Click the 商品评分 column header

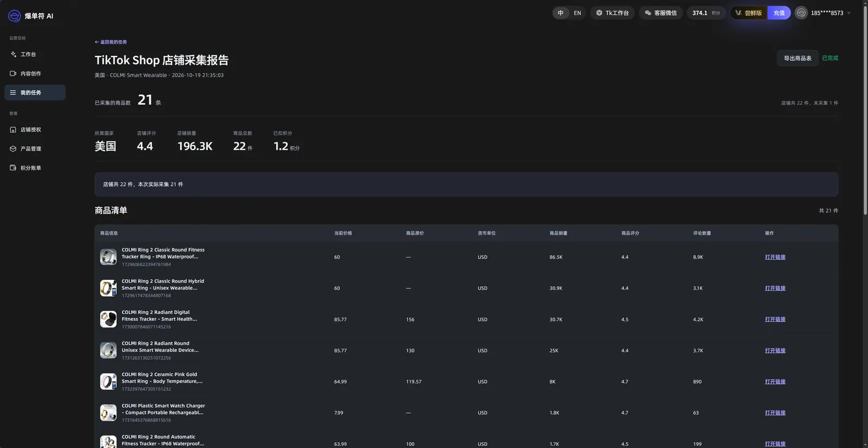click(630, 233)
